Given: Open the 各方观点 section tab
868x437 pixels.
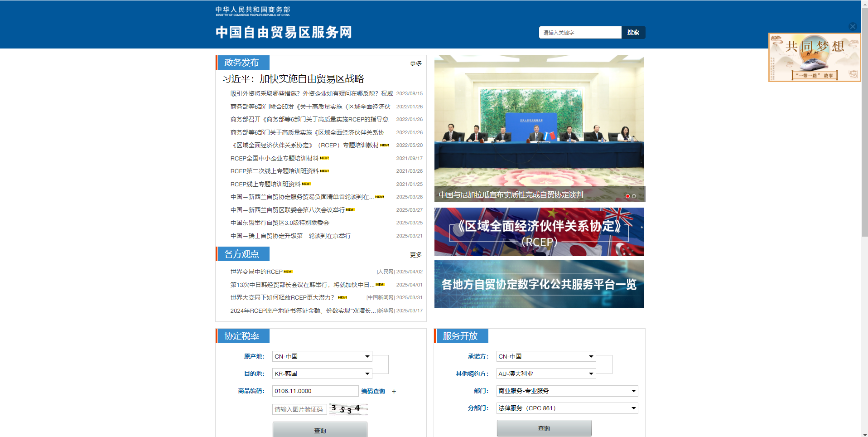Looking at the screenshot, I should [x=242, y=254].
